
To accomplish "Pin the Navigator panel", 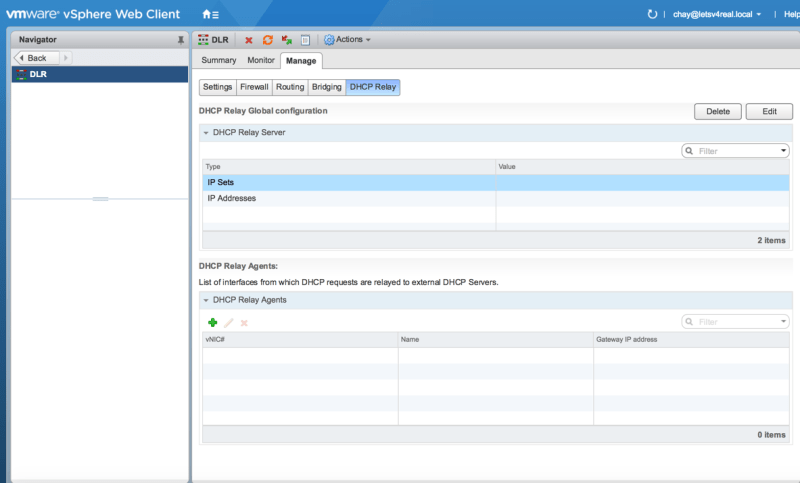I will click(180, 40).
